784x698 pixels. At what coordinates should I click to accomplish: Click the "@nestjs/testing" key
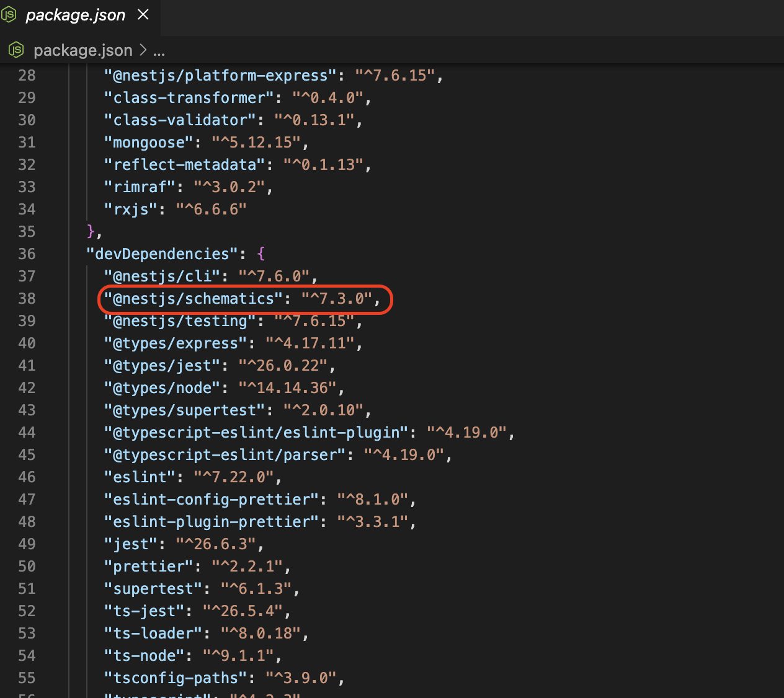click(180, 320)
